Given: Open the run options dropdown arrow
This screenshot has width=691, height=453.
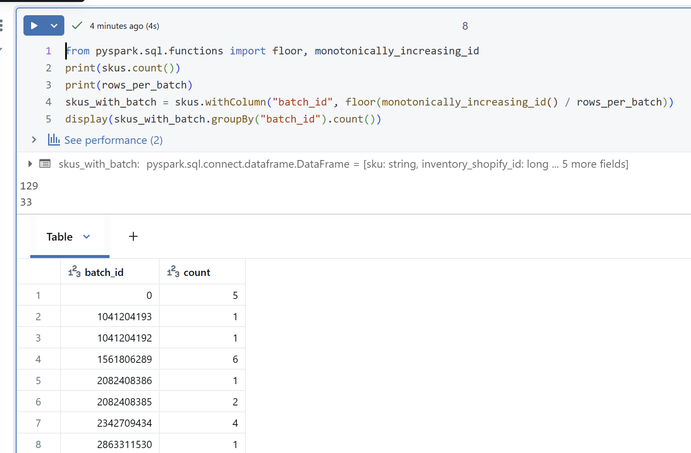Looking at the screenshot, I should [54, 25].
